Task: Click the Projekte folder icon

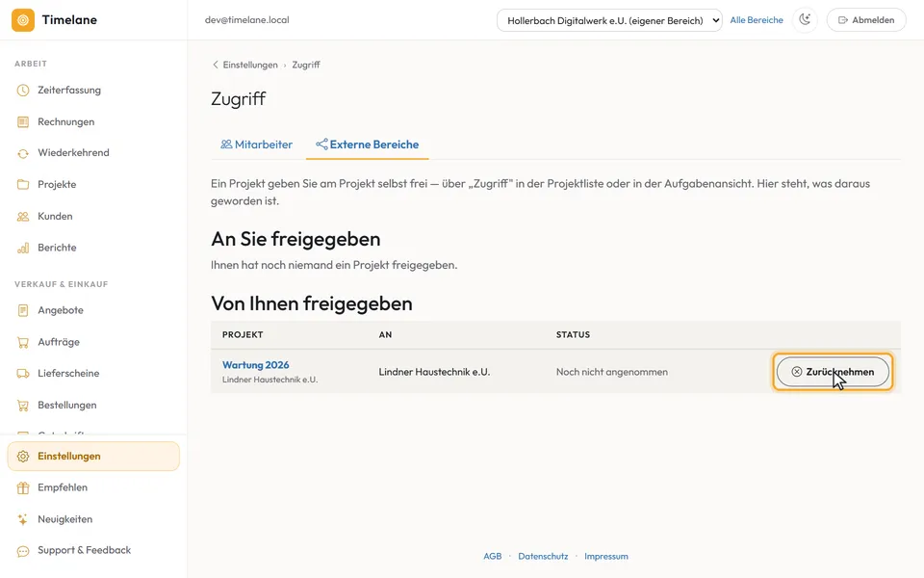Action: (23, 185)
